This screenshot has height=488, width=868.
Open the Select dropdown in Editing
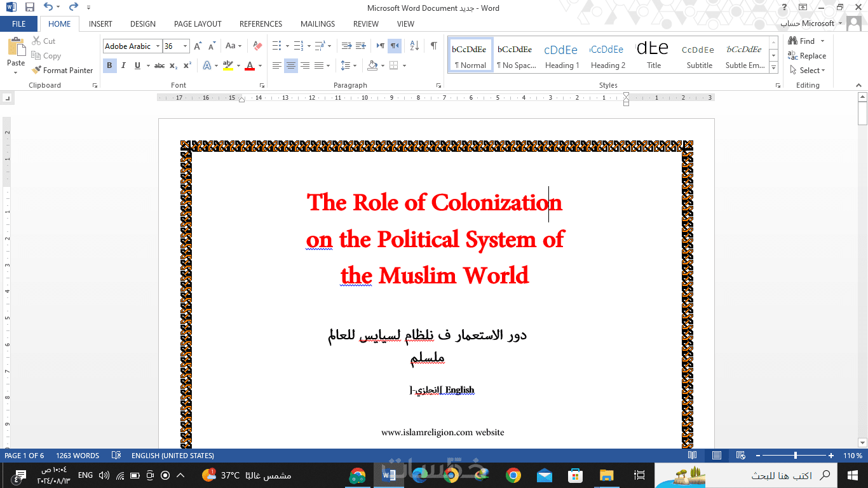[808, 71]
